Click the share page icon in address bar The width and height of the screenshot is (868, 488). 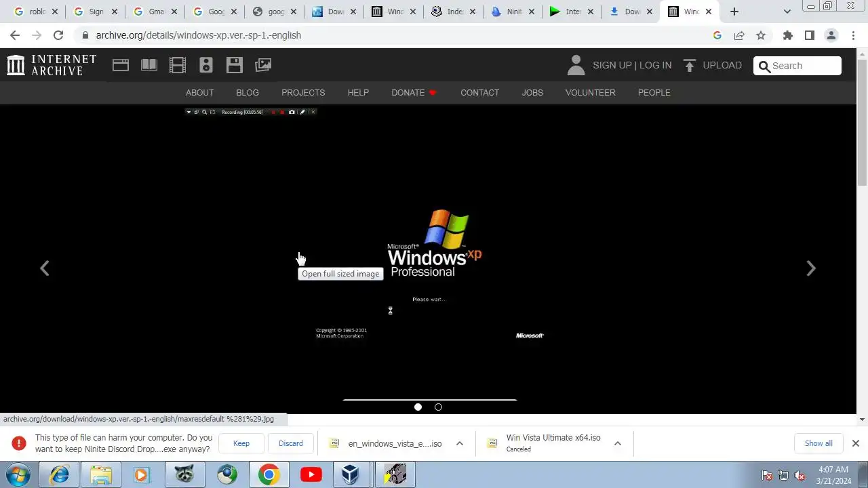tap(739, 35)
